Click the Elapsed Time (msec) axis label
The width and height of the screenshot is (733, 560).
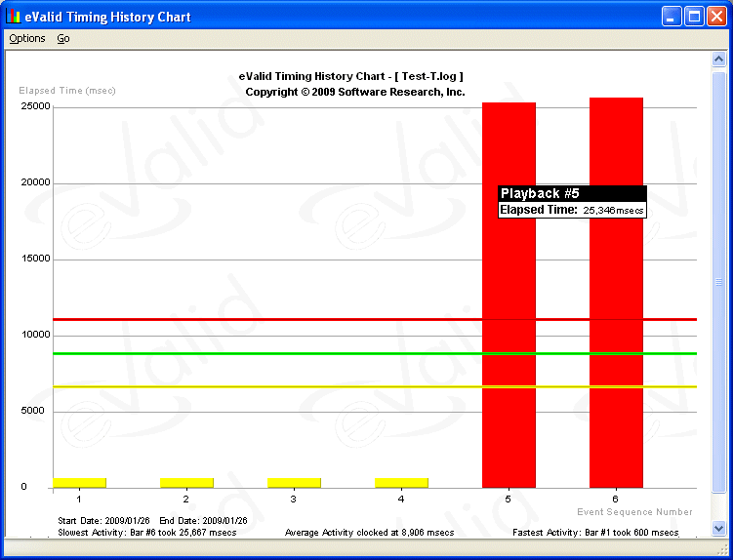(x=66, y=91)
